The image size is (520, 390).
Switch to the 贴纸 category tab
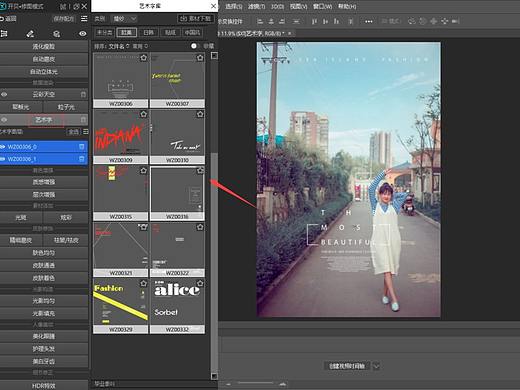170,32
